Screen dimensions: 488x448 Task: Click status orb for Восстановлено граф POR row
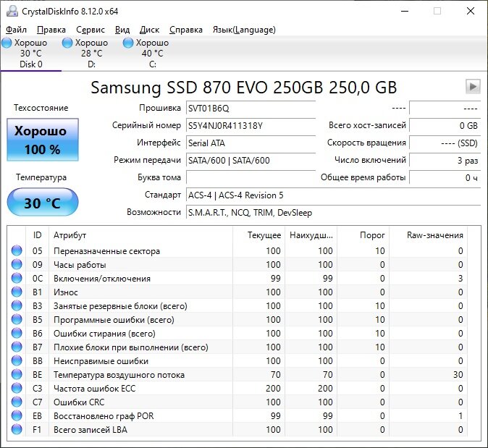click(17, 415)
